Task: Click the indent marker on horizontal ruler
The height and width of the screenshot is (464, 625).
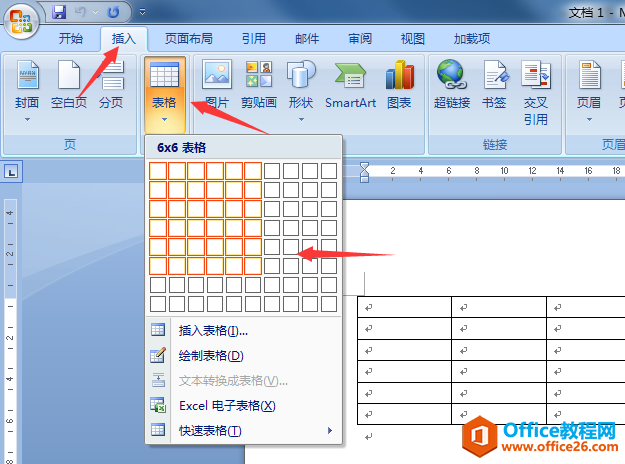Action: (364, 172)
